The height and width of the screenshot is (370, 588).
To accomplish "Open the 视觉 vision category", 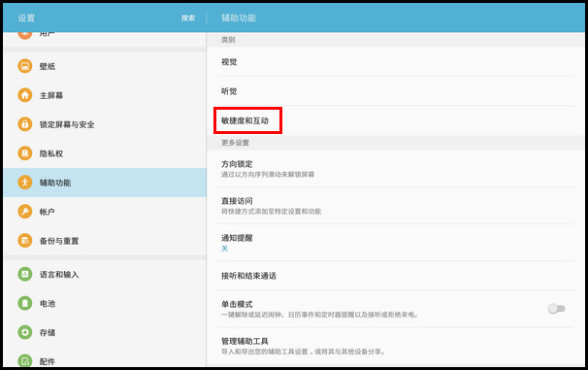I will pos(396,62).
